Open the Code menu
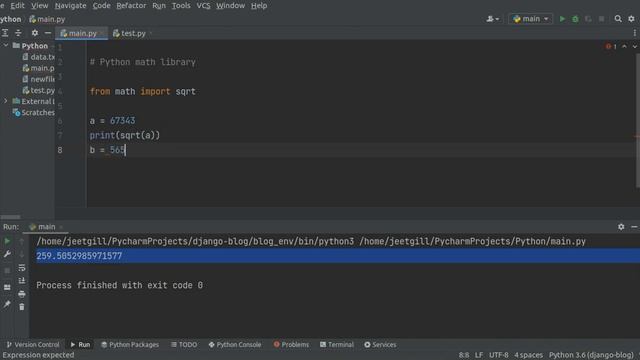Viewport: 640px width, 360px height. 101,5
